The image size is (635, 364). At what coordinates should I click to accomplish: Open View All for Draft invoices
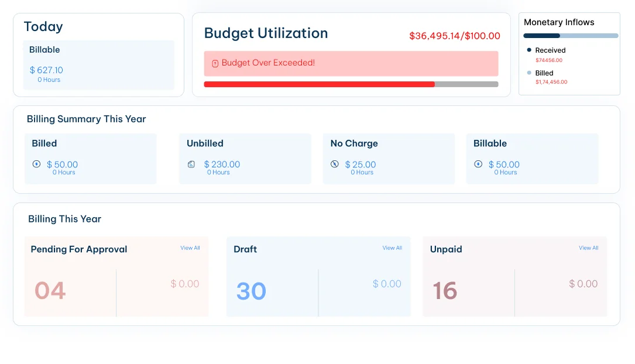point(392,248)
